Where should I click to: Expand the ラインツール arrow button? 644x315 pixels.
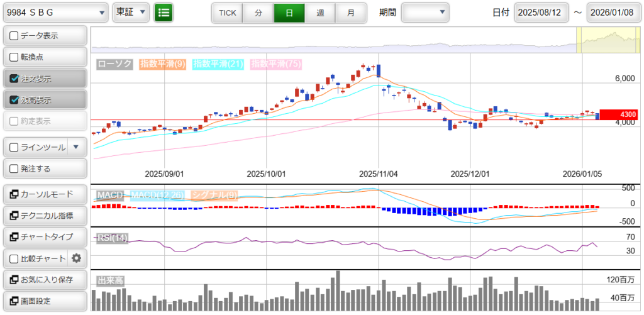coord(76,147)
